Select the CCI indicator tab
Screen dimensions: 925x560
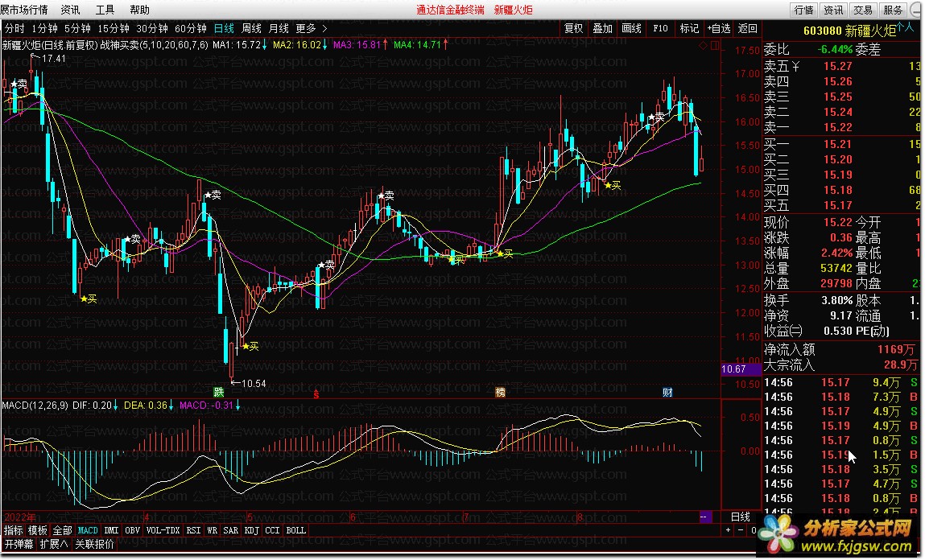[x=272, y=530]
